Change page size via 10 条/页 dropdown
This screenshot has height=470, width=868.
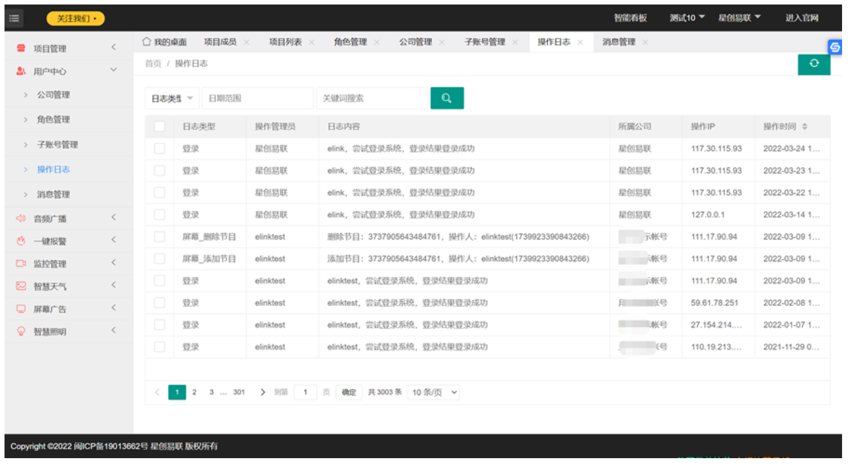[433, 392]
